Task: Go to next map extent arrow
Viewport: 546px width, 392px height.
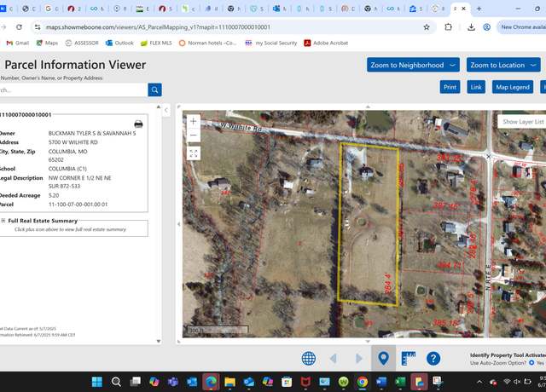Action: 358,358
